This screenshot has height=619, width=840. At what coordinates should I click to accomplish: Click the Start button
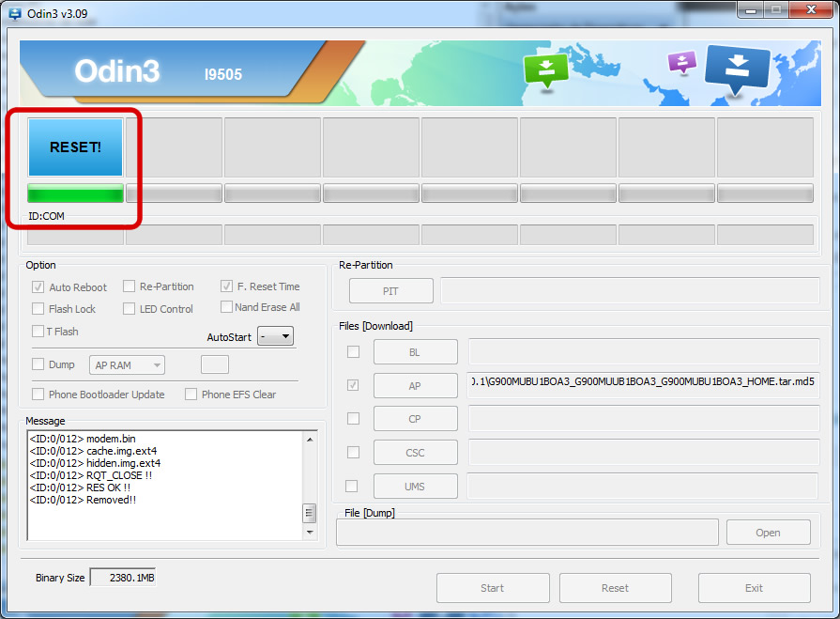tap(493, 588)
